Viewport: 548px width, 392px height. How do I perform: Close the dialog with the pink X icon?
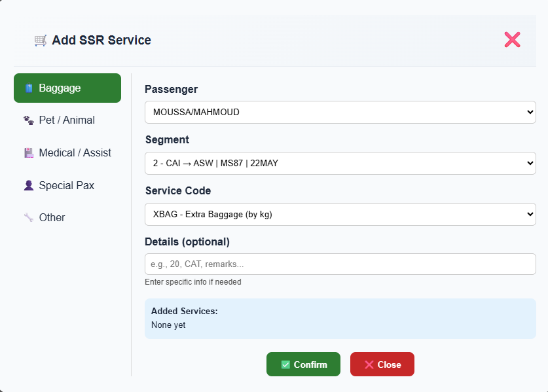pos(513,39)
